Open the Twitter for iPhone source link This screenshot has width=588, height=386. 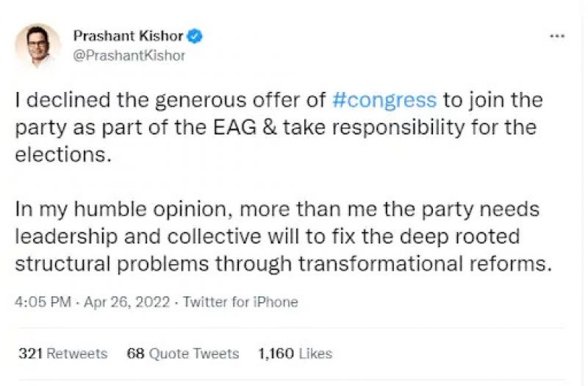tap(240, 301)
